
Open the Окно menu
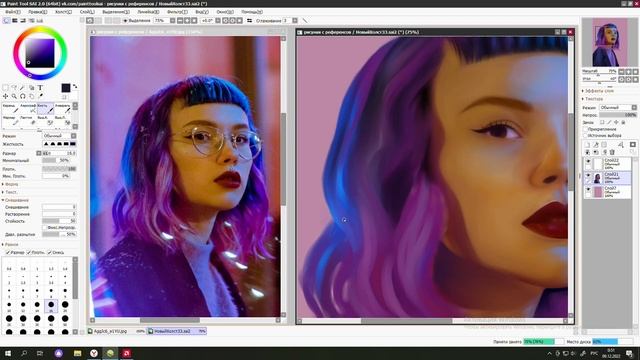(x=225, y=12)
